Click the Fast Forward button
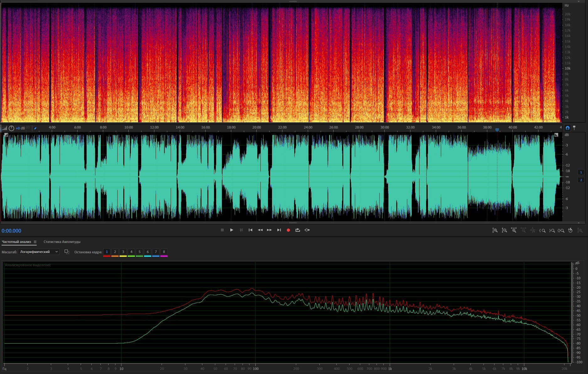The image size is (588, 374). click(x=269, y=230)
